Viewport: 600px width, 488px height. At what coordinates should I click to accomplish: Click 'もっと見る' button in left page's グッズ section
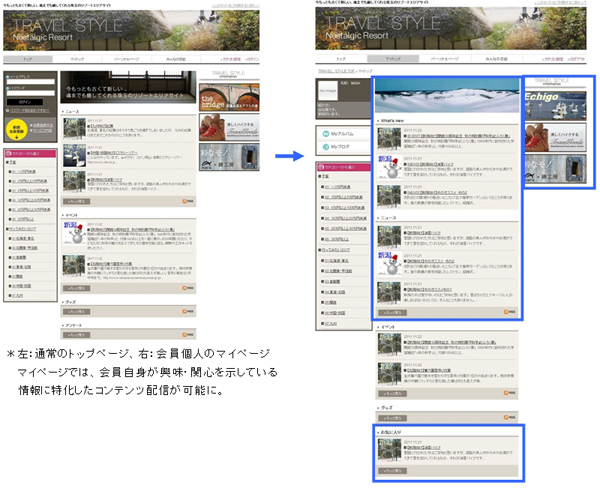(77, 312)
